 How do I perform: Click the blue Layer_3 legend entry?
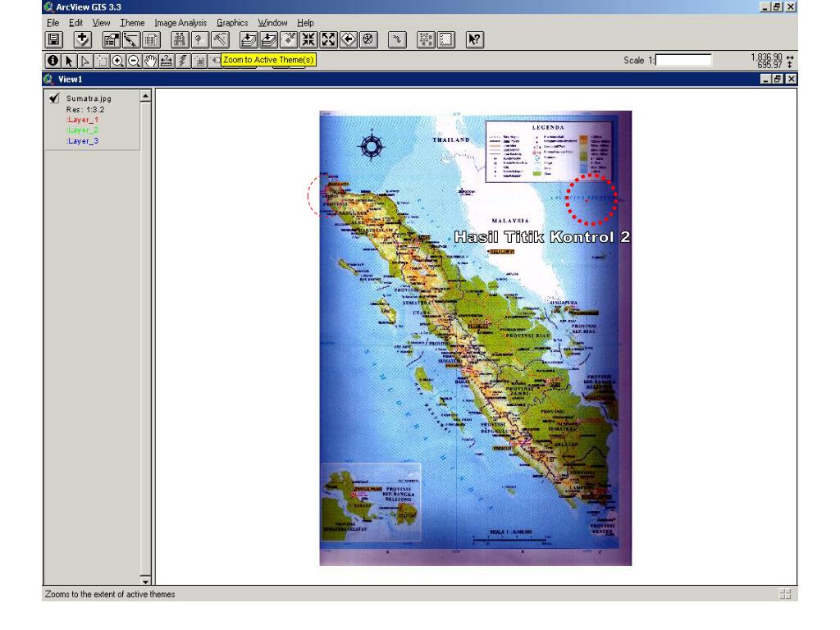[83, 141]
